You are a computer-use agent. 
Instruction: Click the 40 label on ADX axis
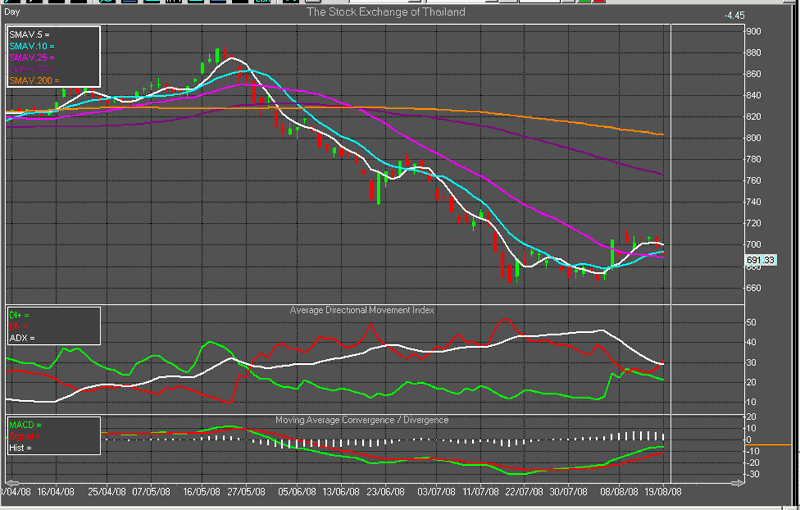pyautogui.click(x=751, y=343)
